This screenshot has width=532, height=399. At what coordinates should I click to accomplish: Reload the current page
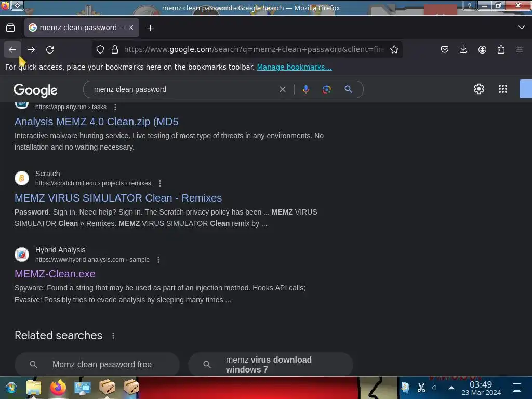click(50, 49)
